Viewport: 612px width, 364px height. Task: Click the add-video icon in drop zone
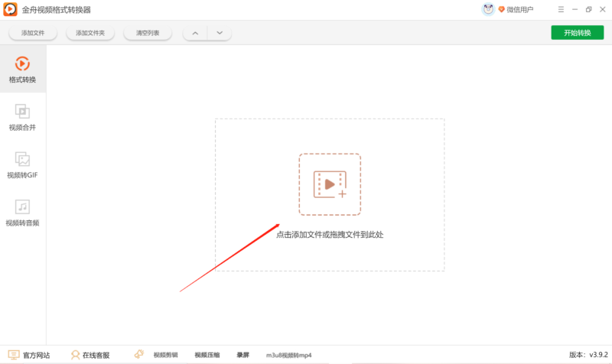coord(330,184)
